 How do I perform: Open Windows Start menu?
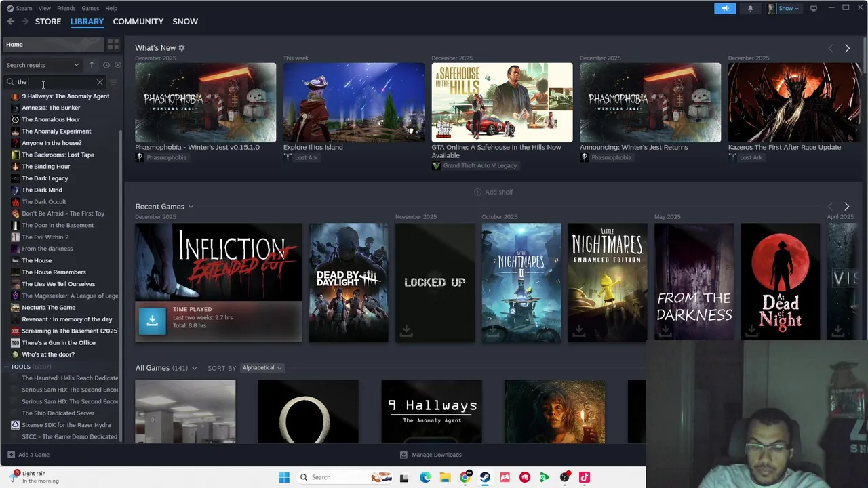coord(284,477)
